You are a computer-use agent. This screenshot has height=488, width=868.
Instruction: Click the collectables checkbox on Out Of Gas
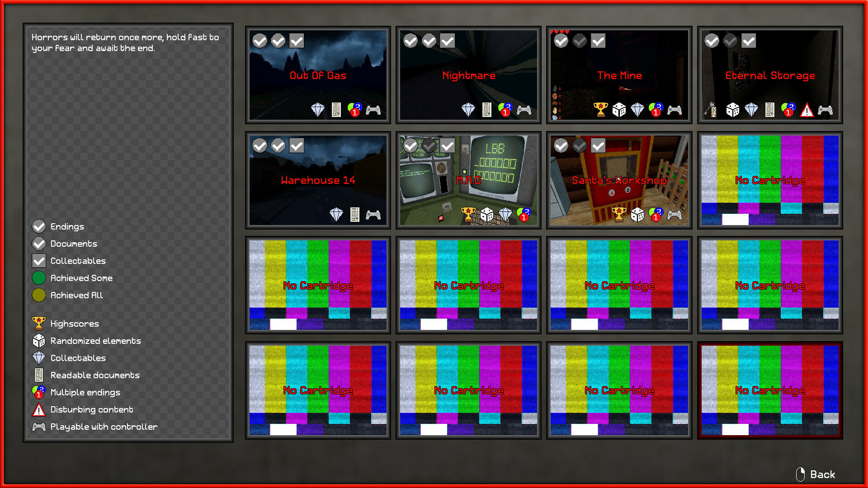297,41
